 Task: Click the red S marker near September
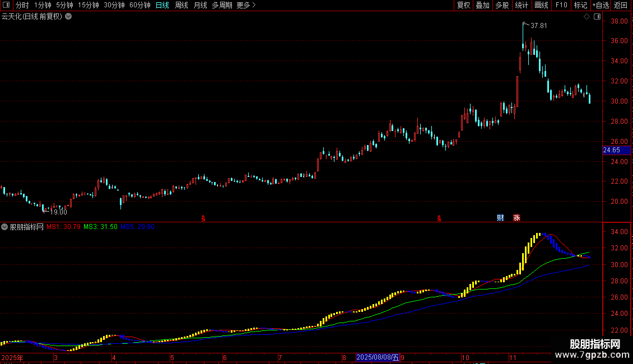pos(439,218)
